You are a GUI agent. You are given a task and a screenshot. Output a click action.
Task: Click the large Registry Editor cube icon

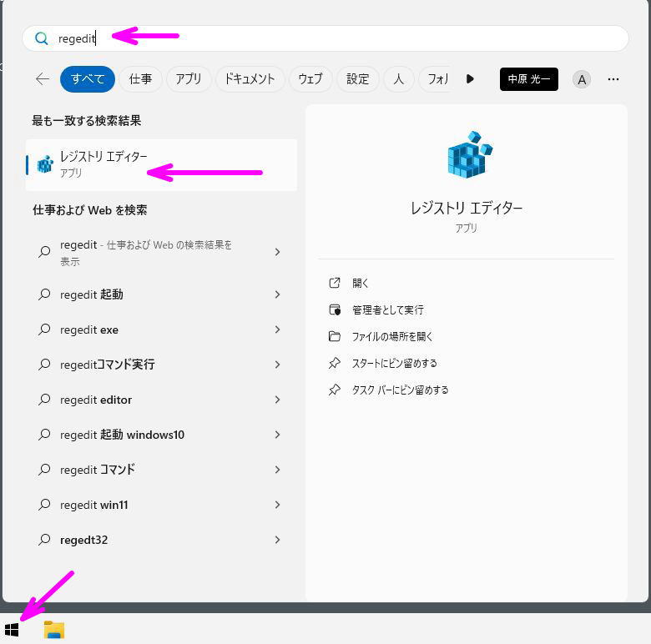pos(470,154)
